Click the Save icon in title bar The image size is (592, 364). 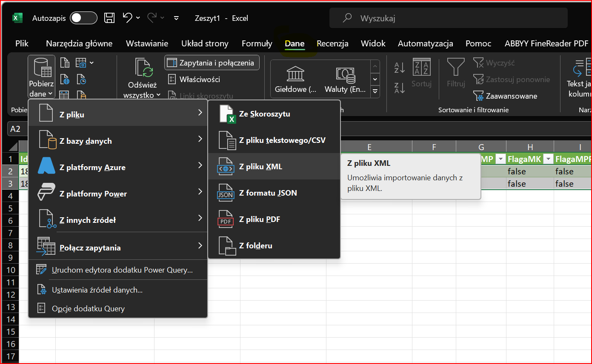tap(109, 18)
